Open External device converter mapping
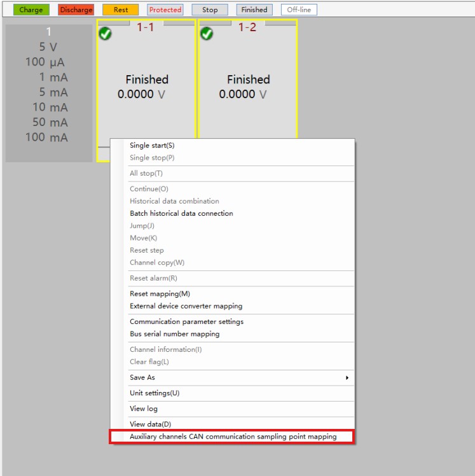The height and width of the screenshot is (476, 475). pyautogui.click(x=186, y=305)
